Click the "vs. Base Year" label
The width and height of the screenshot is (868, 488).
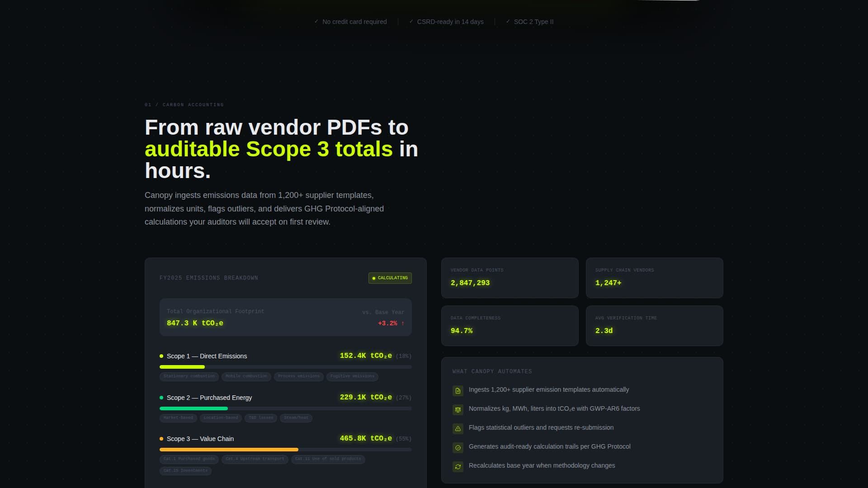(x=383, y=312)
